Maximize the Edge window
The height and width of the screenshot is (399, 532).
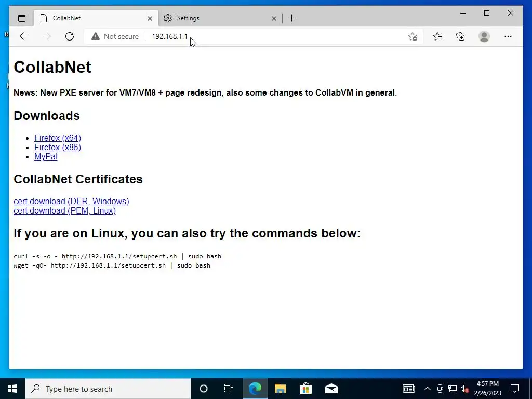[x=487, y=13]
